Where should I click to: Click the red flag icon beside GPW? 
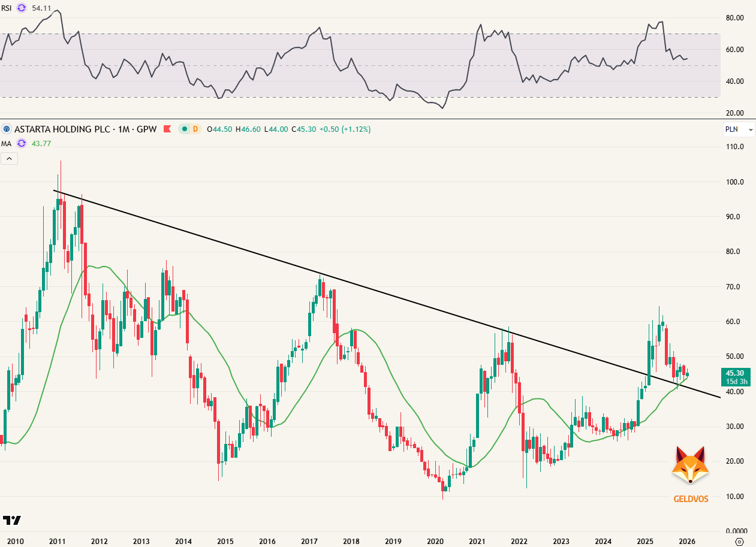167,129
